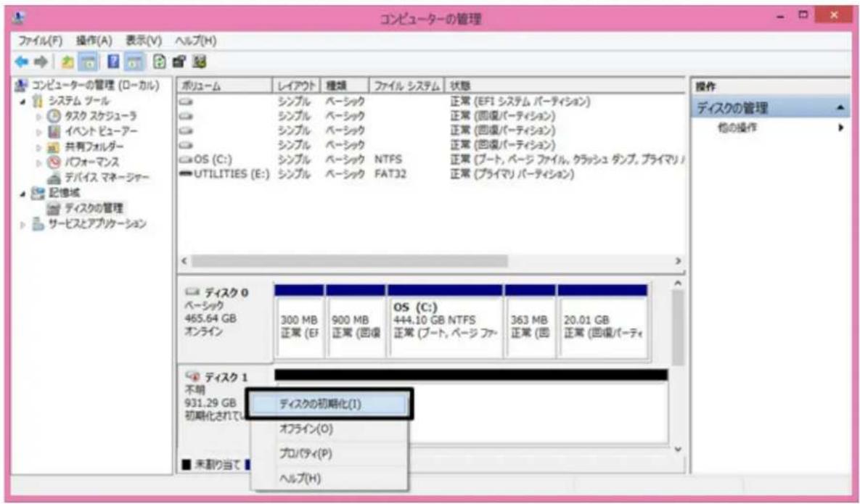This screenshot has width=860, height=504.
Task: Sort by the 状態 column header
Action: (565, 86)
